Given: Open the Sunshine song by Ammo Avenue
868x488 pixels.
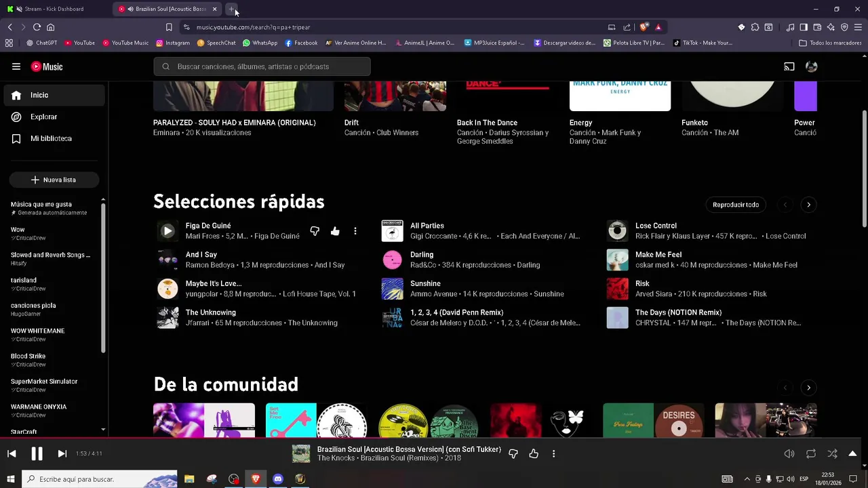Looking at the screenshot, I should [425, 283].
